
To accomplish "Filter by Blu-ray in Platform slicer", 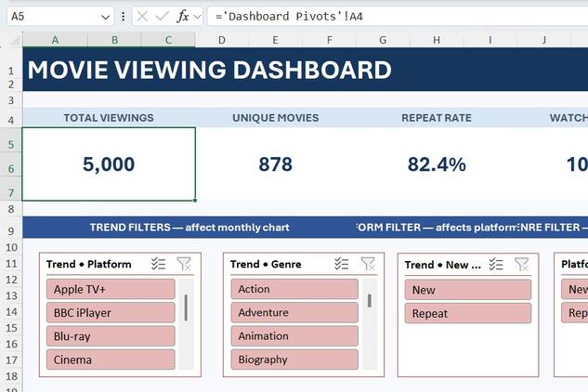I will (111, 336).
